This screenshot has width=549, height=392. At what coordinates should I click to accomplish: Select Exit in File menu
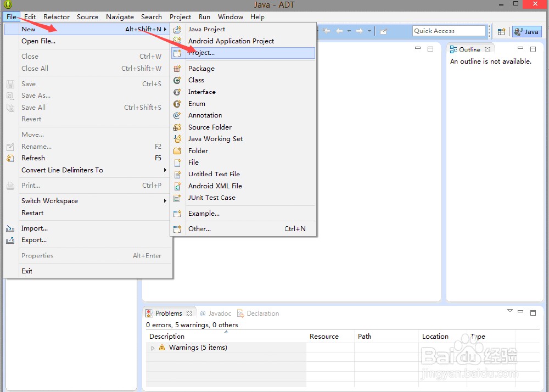[87, 271]
